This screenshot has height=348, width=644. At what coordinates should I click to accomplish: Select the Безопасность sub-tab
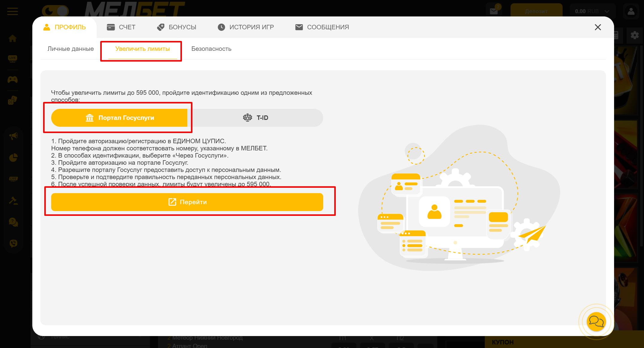coord(211,49)
